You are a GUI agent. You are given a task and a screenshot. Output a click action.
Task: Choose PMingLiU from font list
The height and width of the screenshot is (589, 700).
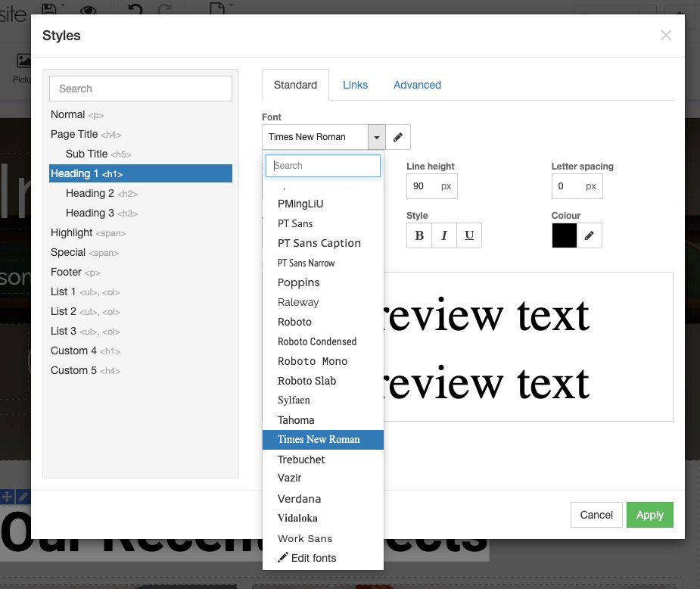[x=323, y=204]
